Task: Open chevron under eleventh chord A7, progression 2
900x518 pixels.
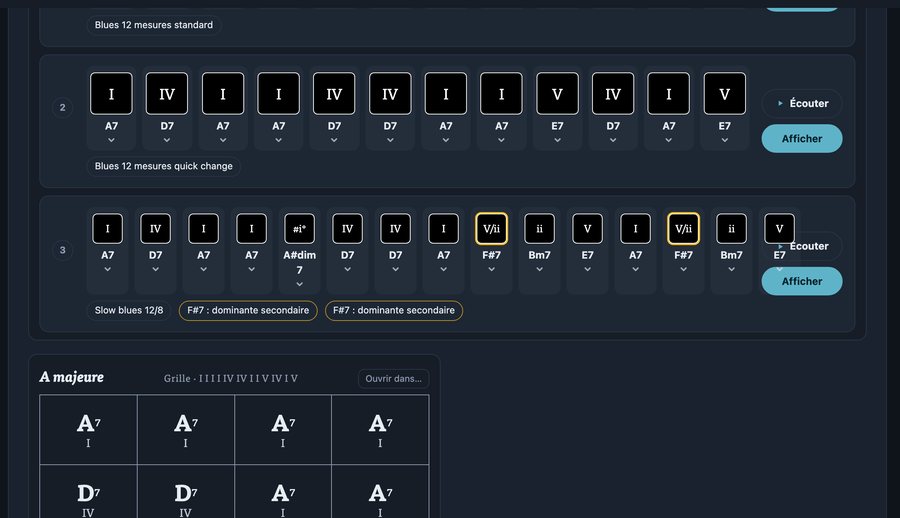Action: pyautogui.click(x=669, y=140)
